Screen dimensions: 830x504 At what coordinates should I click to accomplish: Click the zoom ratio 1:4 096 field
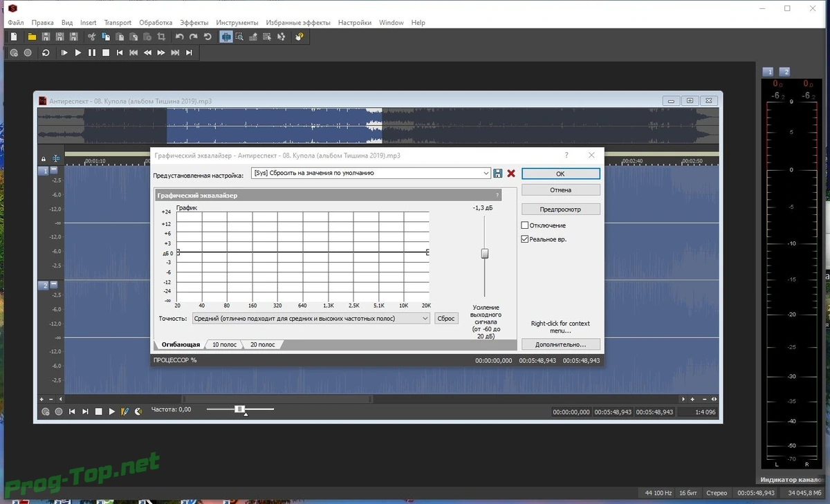697,412
